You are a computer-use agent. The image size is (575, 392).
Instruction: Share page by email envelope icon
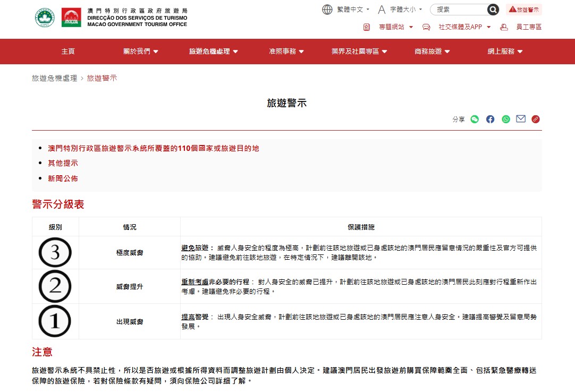pos(521,119)
